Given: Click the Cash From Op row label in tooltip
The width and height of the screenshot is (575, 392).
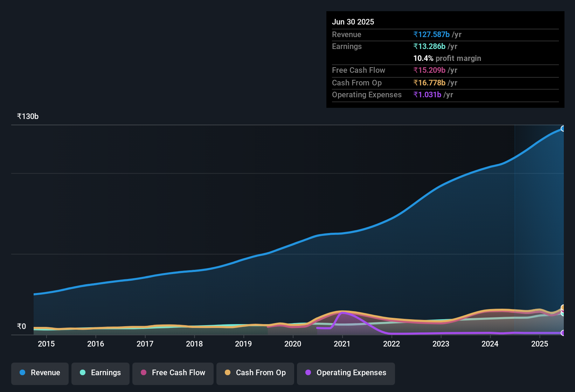Looking at the screenshot, I should (x=357, y=83).
